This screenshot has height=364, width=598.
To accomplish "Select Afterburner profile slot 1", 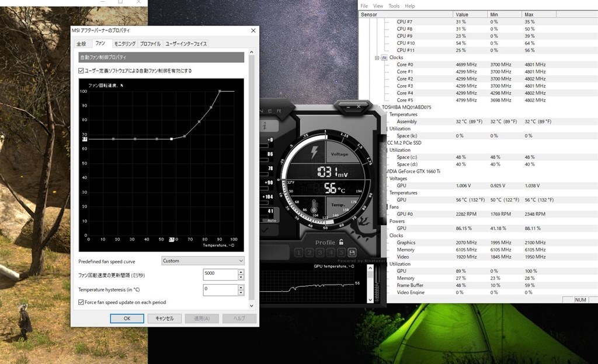I will pos(298,253).
